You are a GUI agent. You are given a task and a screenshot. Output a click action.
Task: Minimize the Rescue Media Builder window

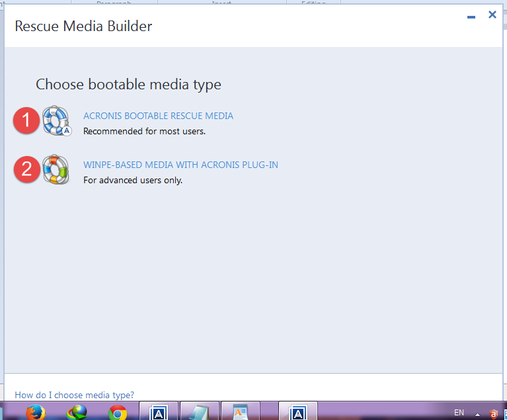(471, 17)
